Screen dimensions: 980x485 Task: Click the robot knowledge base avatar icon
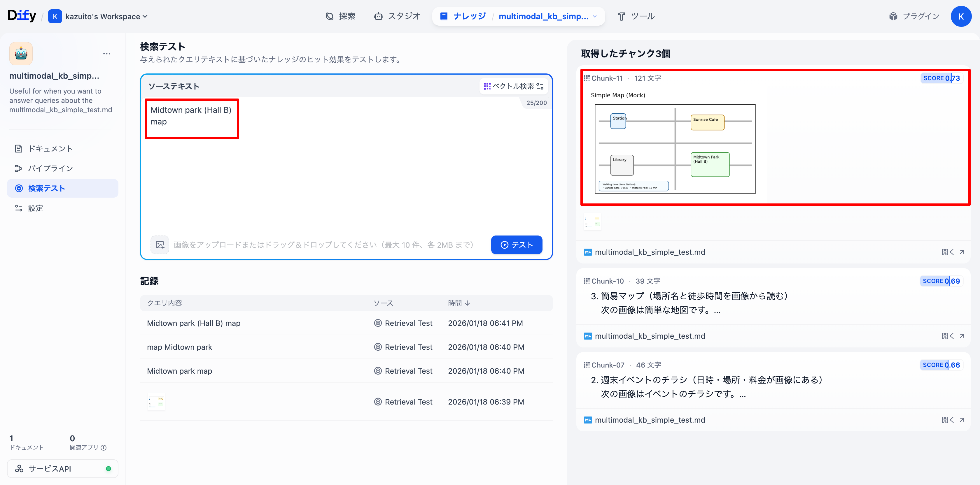pyautogui.click(x=21, y=54)
